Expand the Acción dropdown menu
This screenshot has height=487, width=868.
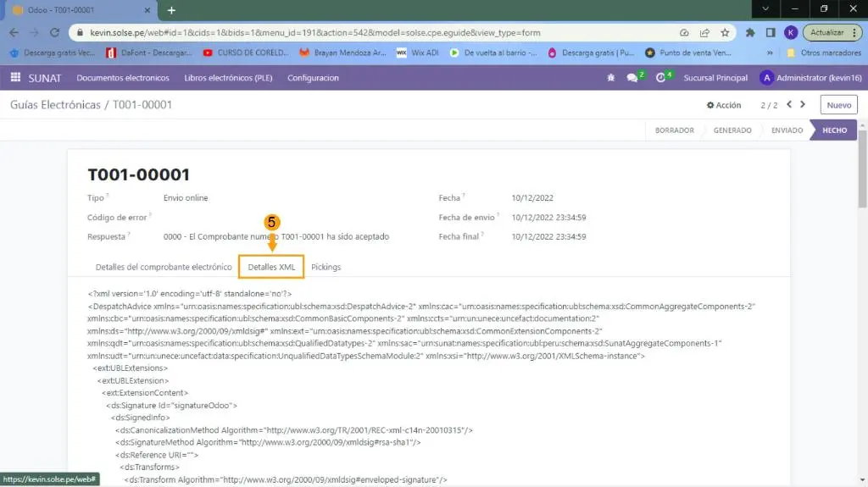pyautogui.click(x=724, y=105)
